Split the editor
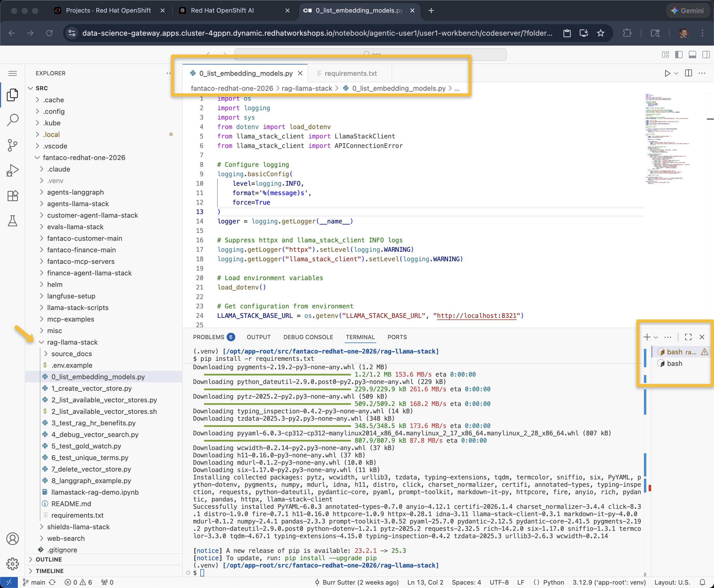Image resolution: width=714 pixels, height=588 pixels. click(689, 73)
